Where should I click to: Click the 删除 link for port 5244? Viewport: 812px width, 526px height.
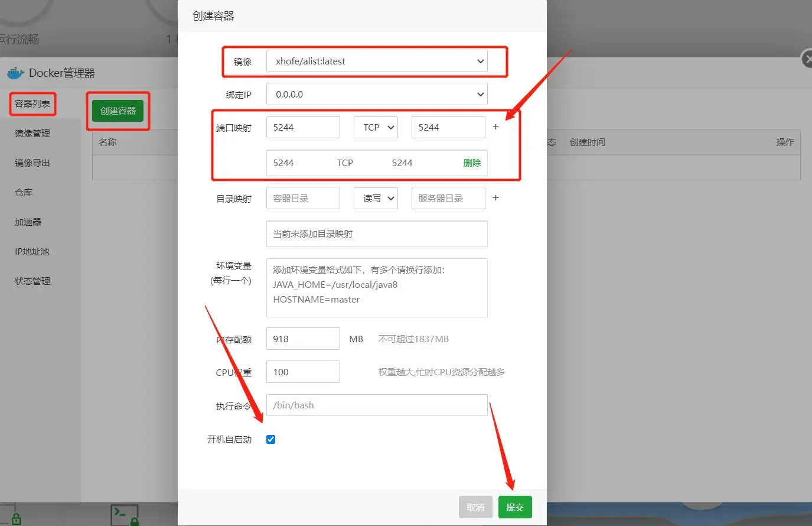tap(472, 163)
